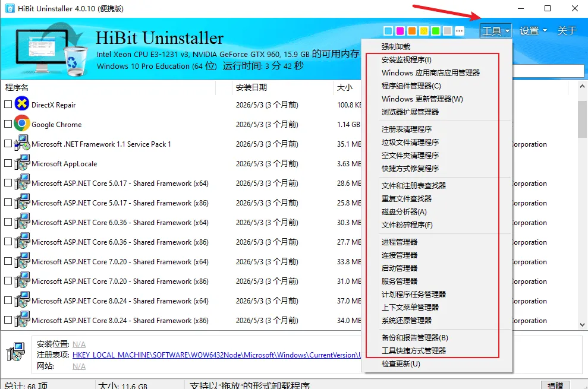Click the HiBit Uninstaller title bar icon
The height and width of the screenshot is (389, 588).
point(10,8)
